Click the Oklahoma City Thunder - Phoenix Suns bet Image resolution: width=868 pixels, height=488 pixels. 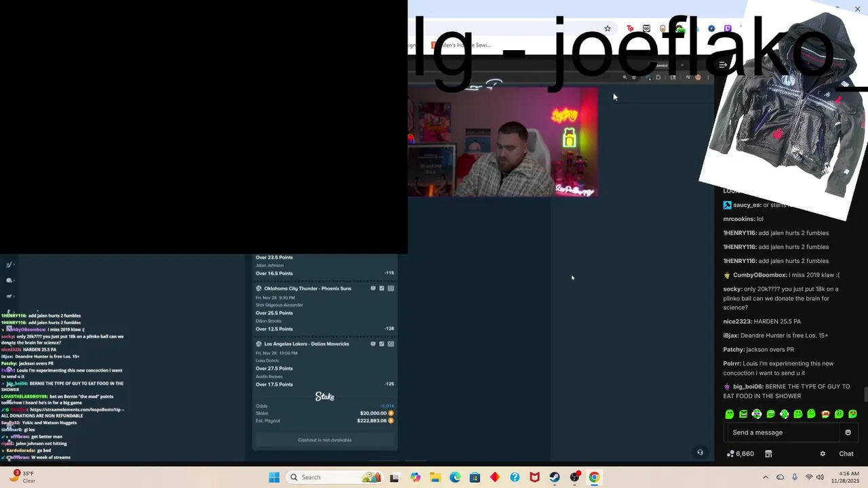pyautogui.click(x=308, y=289)
